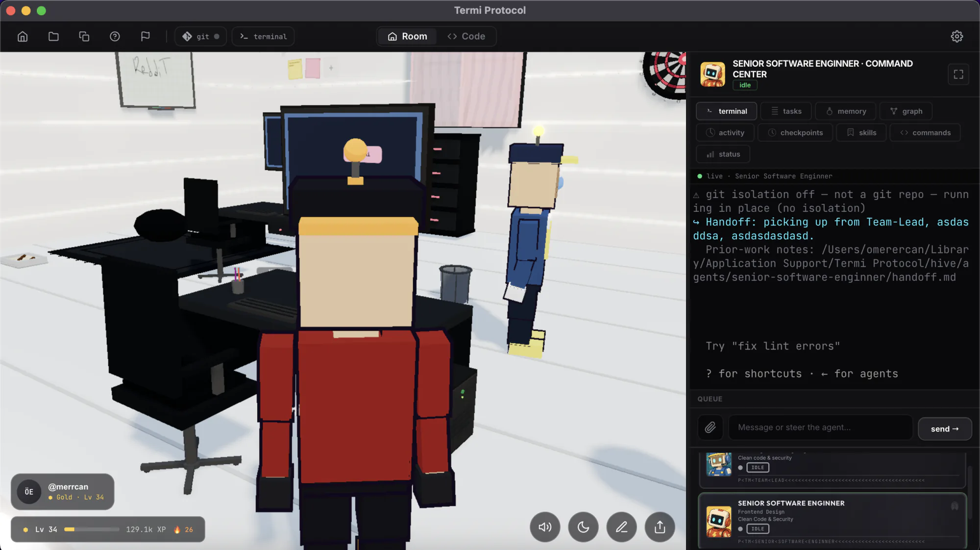Click the send button
The height and width of the screenshot is (550, 980).
pos(945,429)
